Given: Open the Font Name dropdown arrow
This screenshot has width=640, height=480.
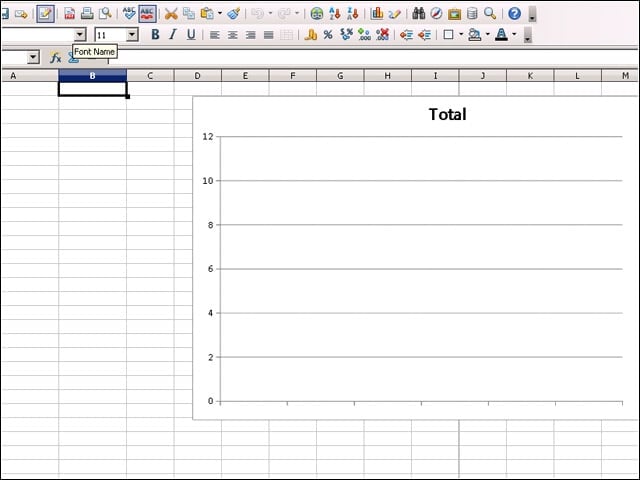Looking at the screenshot, I should pyautogui.click(x=80, y=35).
